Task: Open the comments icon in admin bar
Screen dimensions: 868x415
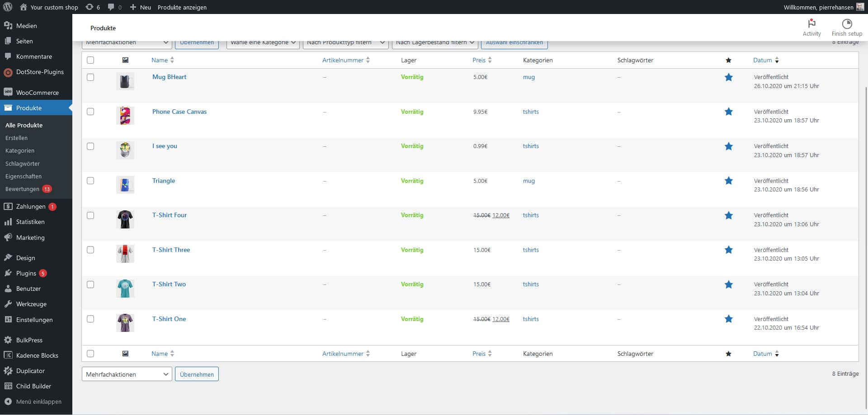Action: [110, 7]
